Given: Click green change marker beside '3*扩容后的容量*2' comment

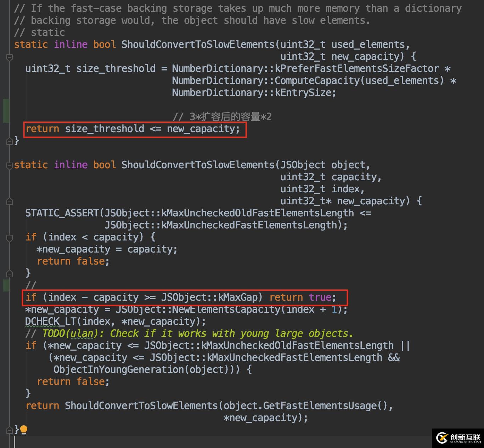Looking at the screenshot, I should [6, 111].
